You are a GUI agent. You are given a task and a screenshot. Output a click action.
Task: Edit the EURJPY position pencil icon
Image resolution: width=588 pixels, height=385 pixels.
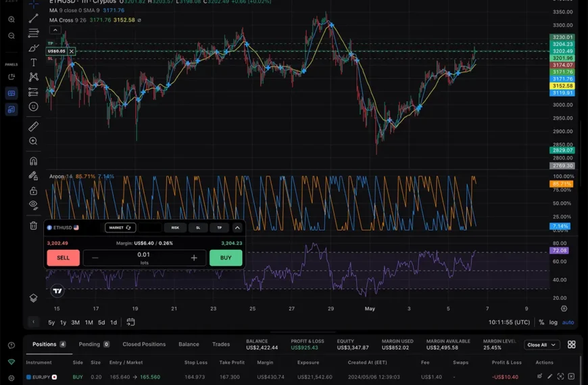pyautogui.click(x=550, y=376)
